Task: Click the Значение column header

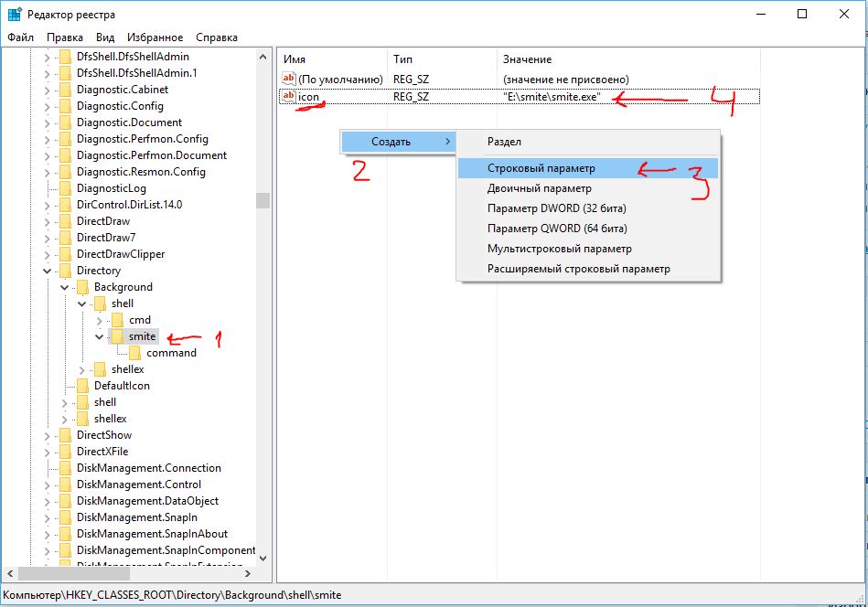Action: click(628, 59)
